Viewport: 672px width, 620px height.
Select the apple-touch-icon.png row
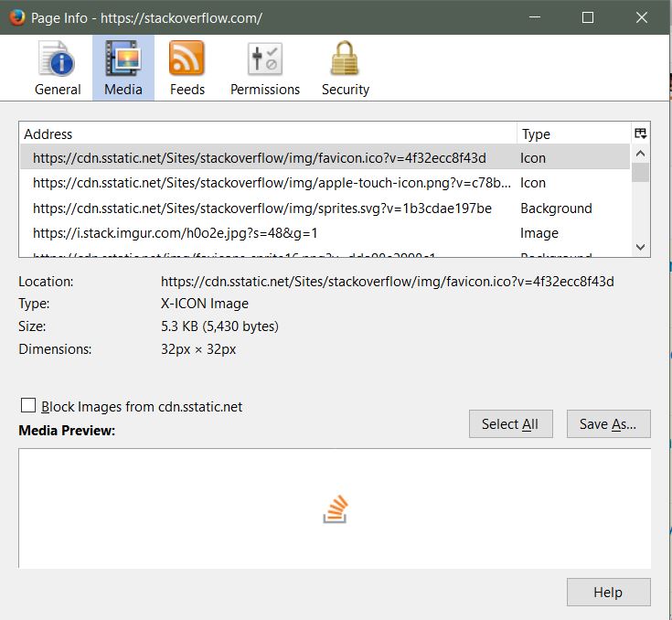325,183
